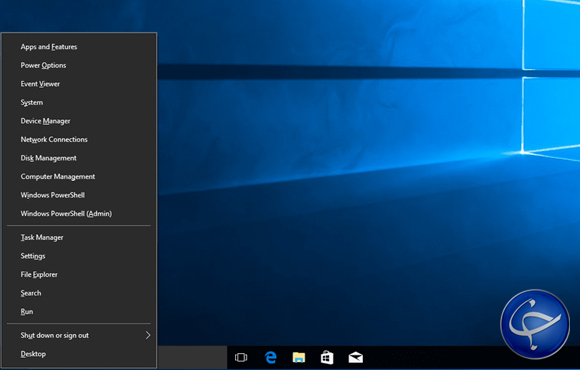The height and width of the screenshot is (370, 580).
Task: Expand the Shut down or sign out submenu
Action: pos(79,335)
